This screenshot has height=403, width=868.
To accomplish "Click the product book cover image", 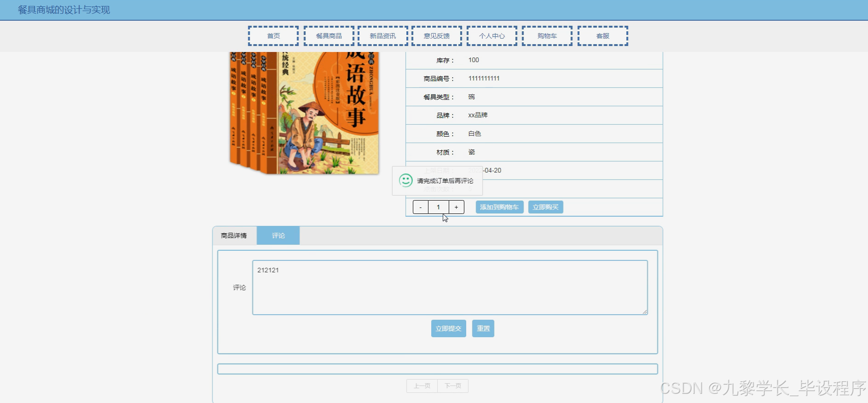I will [x=304, y=113].
